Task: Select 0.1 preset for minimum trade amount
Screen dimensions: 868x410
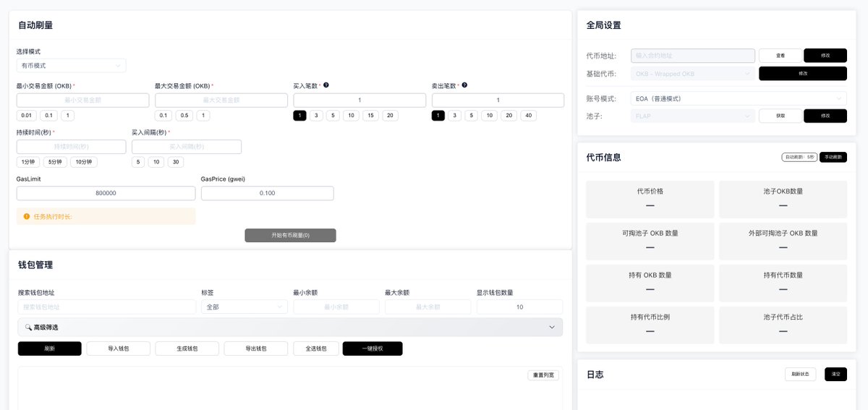Action: tap(49, 116)
